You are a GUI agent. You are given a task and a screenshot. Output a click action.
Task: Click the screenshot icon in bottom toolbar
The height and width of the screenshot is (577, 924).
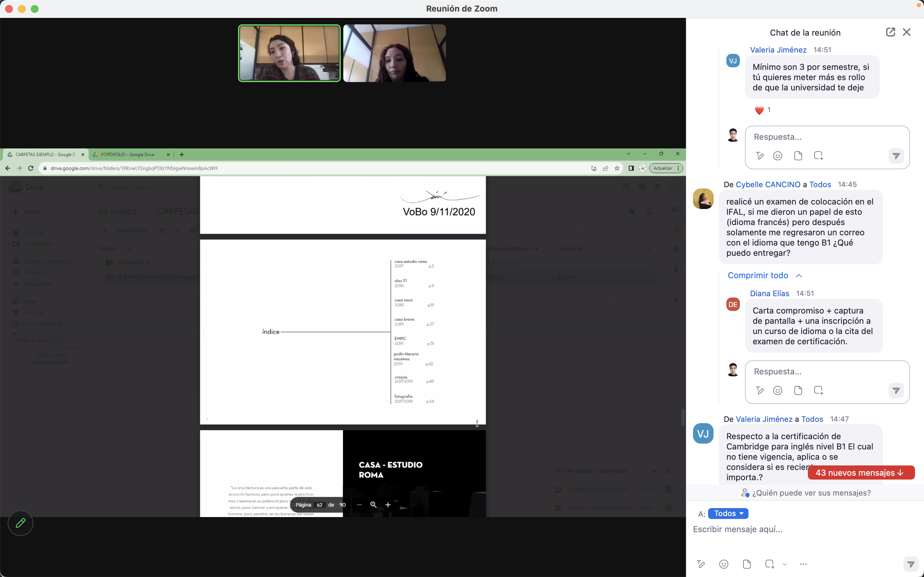(769, 564)
